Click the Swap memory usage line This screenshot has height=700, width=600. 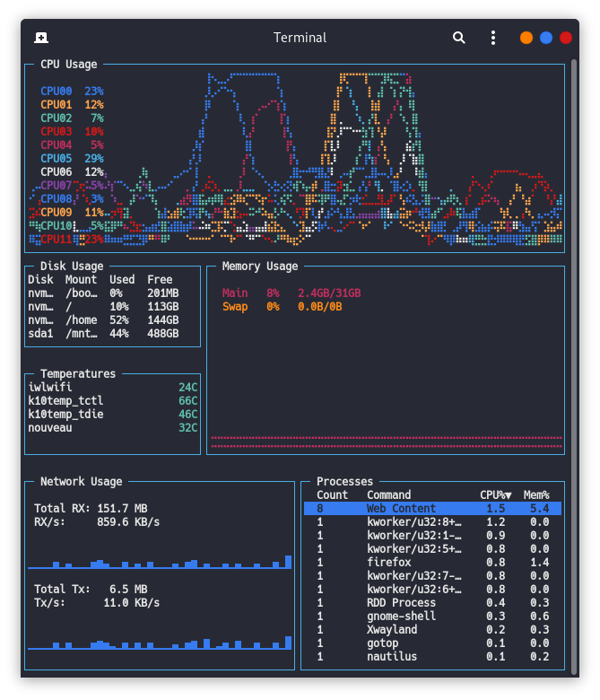tap(283, 307)
